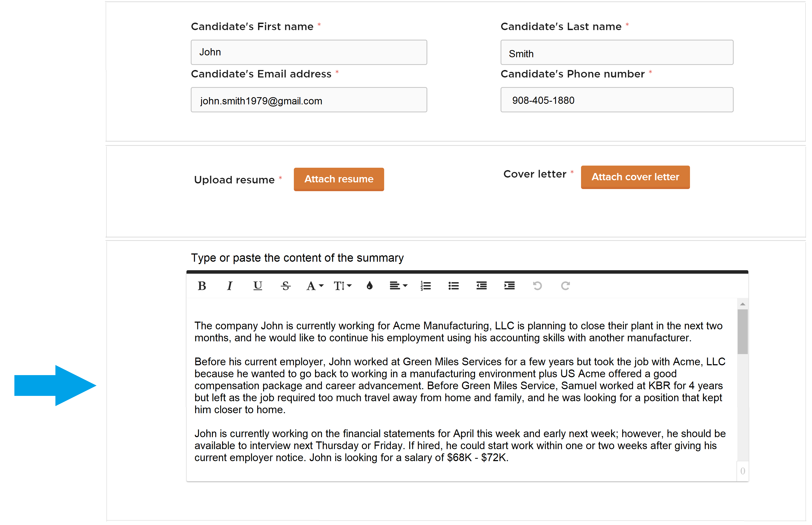Open the text color droplet picker
Screen dimensions: 812x525
[369, 286]
